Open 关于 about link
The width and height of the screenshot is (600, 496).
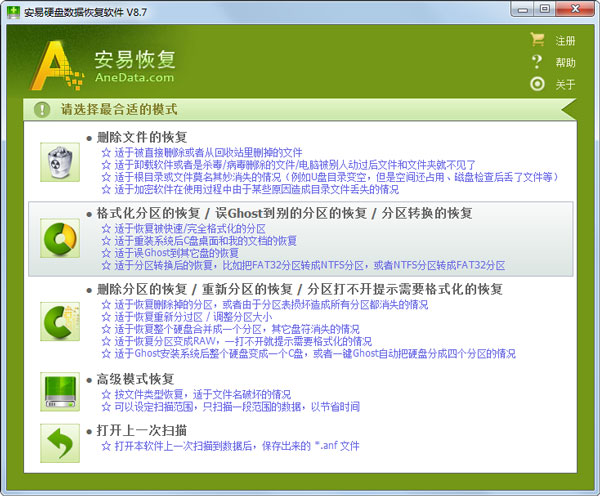[566, 85]
